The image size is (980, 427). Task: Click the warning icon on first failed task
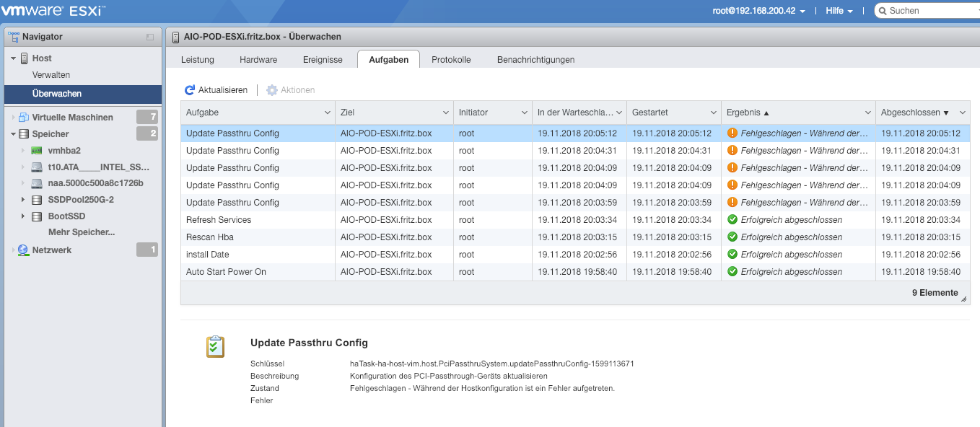(732, 133)
